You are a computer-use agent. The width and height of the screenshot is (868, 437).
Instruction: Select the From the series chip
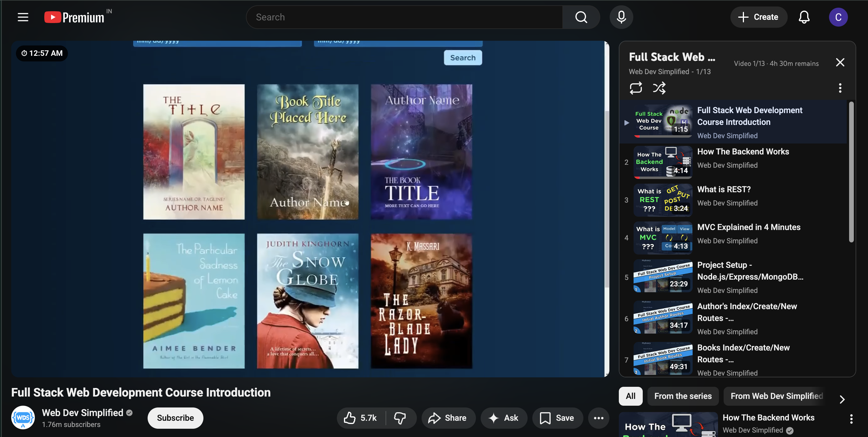pyautogui.click(x=683, y=396)
